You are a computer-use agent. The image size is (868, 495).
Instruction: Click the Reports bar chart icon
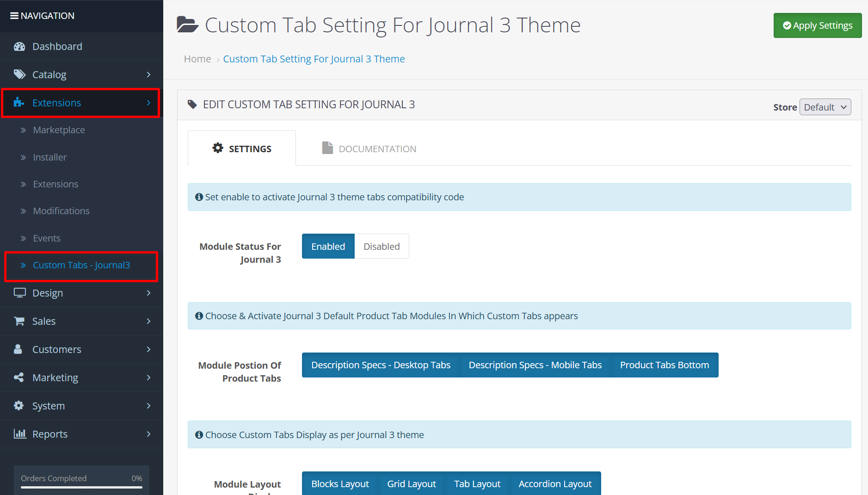[x=20, y=434]
